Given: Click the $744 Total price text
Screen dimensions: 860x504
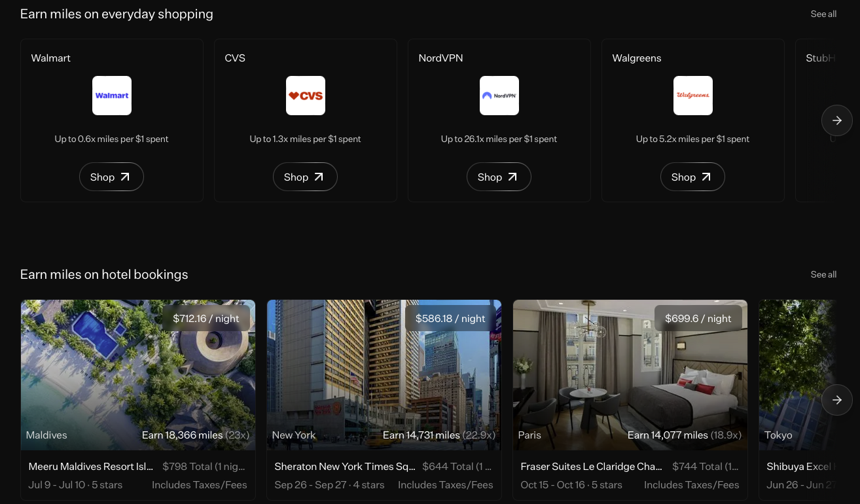Looking at the screenshot, I should [706, 467].
